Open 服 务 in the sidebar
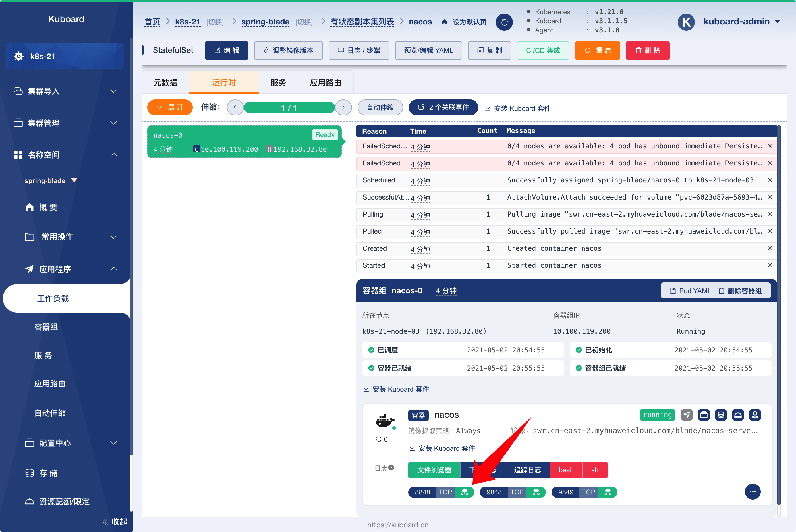The width and height of the screenshot is (796, 532). tap(43, 355)
